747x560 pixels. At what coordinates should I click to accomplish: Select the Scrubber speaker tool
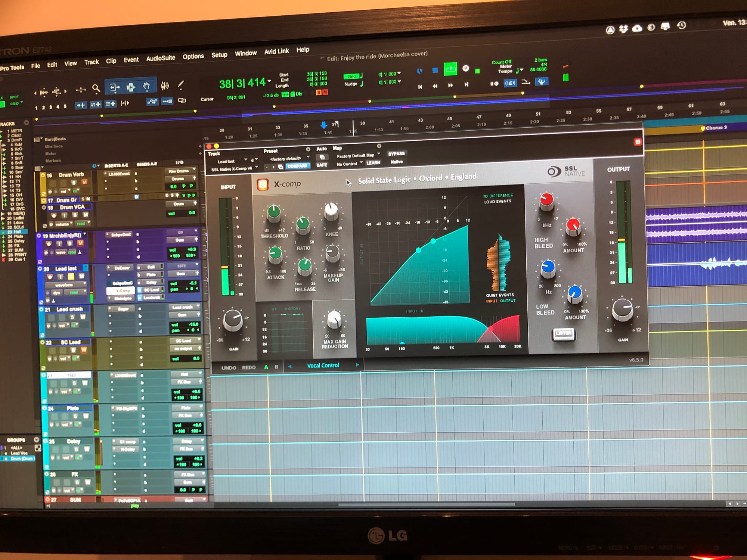[165, 86]
